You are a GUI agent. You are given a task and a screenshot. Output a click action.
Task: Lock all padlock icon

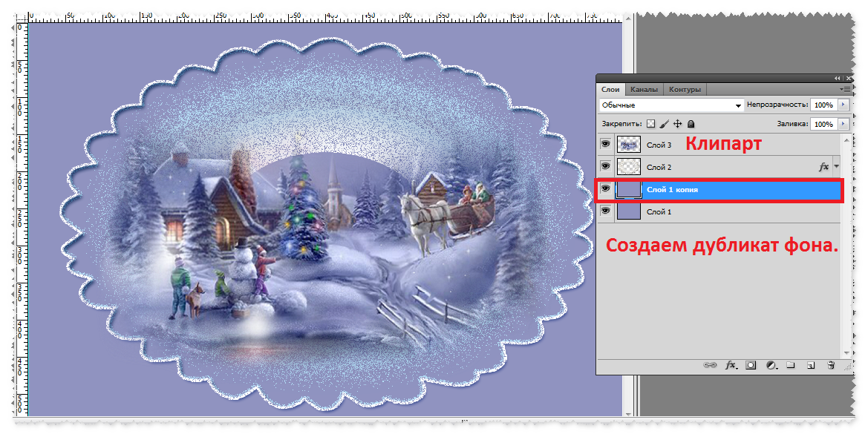(x=691, y=124)
